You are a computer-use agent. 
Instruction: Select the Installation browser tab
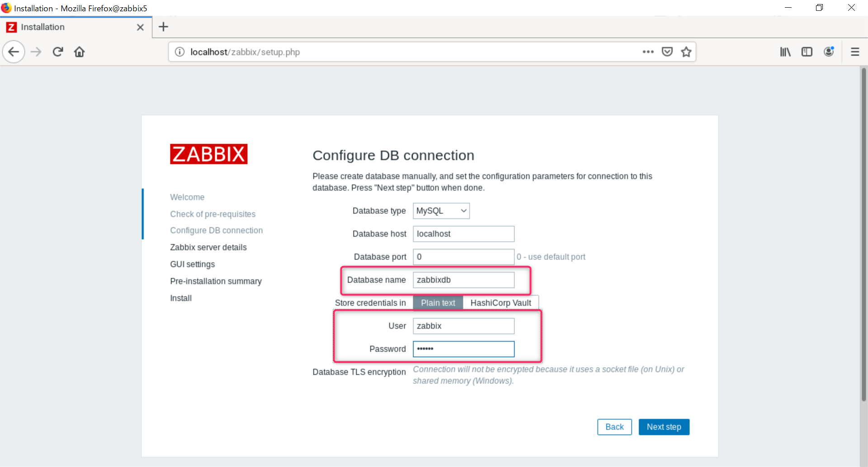pos(76,27)
